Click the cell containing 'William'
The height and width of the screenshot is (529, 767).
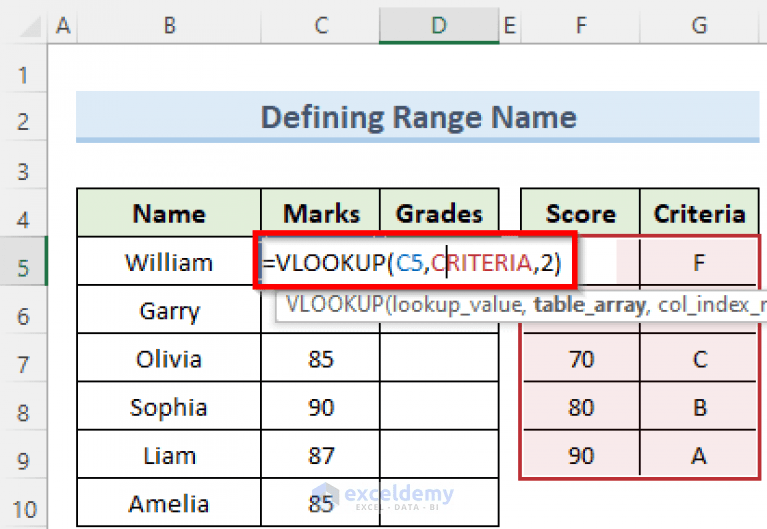click(x=169, y=262)
